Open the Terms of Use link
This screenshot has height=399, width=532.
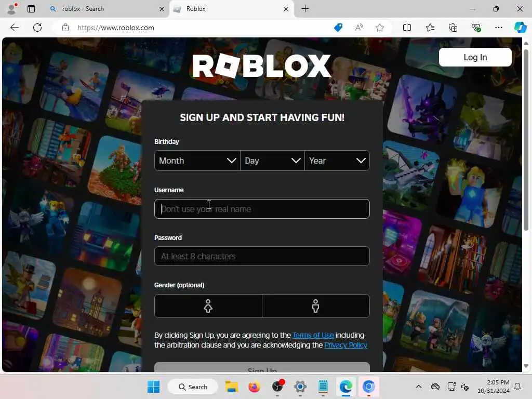pyautogui.click(x=313, y=335)
